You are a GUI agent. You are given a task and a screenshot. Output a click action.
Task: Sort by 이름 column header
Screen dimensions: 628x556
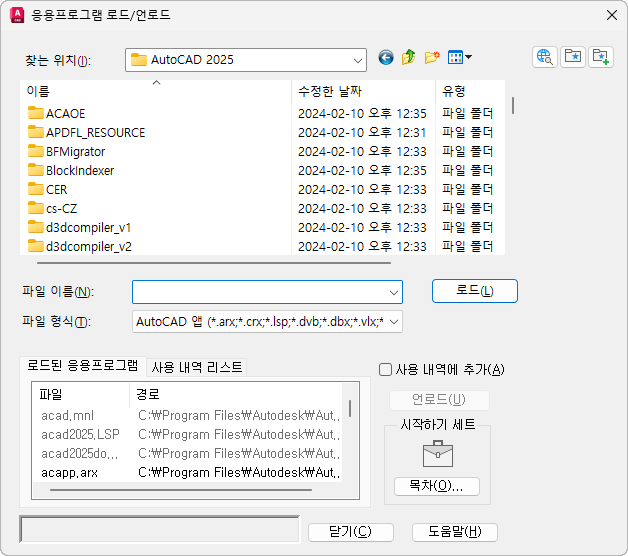click(x=156, y=91)
